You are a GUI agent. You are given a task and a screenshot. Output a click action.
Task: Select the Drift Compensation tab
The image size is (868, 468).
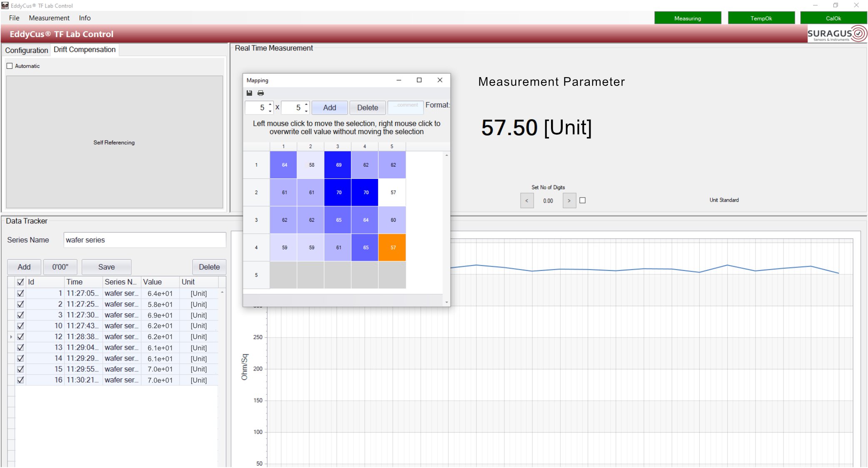[85, 50]
